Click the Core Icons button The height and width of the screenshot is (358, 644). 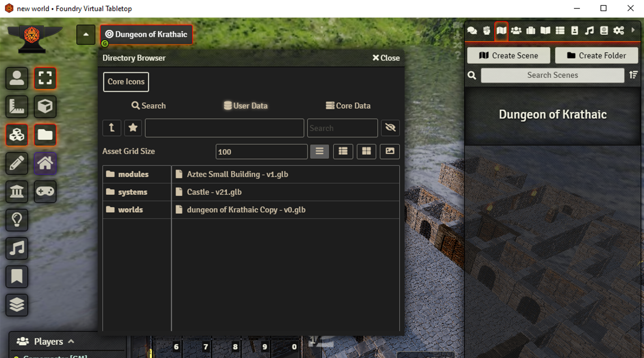(x=126, y=81)
